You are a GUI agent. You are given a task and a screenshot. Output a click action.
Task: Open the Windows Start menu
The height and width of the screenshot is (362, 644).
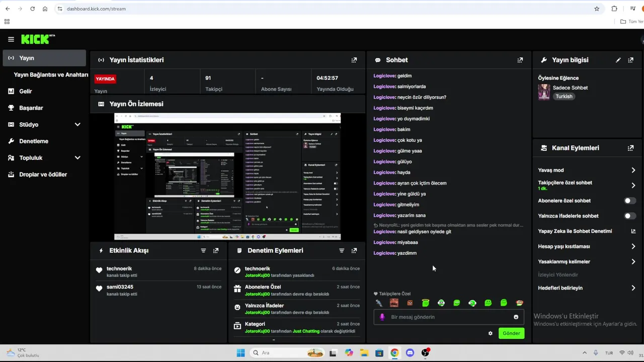240,353
